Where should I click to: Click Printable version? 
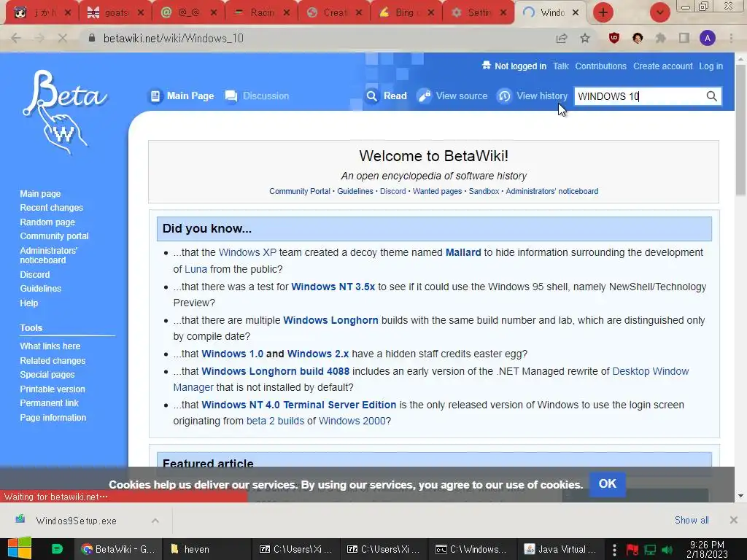tap(53, 389)
